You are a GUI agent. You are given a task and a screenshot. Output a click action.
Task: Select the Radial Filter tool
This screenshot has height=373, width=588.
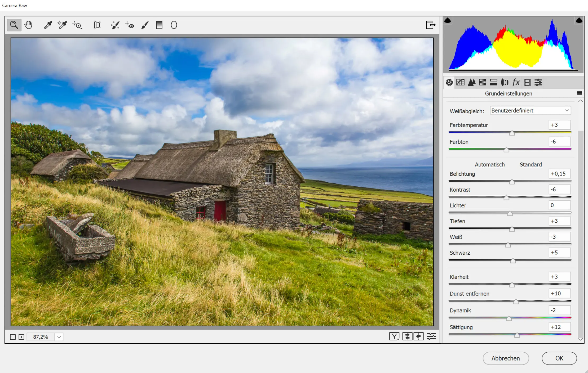(174, 25)
